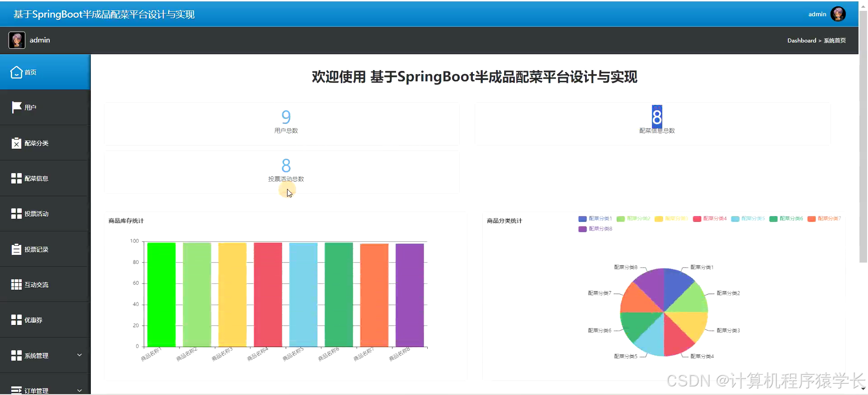This screenshot has height=395, width=868.
Task: Open the 首页 menu item
Action: (45, 72)
